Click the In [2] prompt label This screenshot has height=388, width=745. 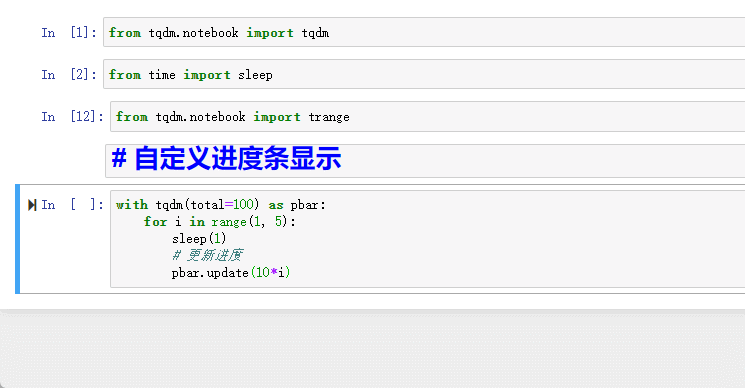tap(69, 75)
